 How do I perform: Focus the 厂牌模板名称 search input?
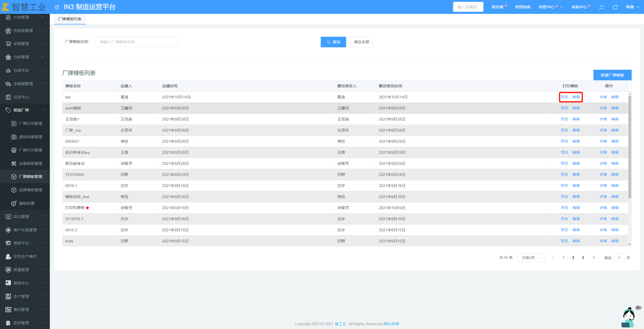point(137,42)
